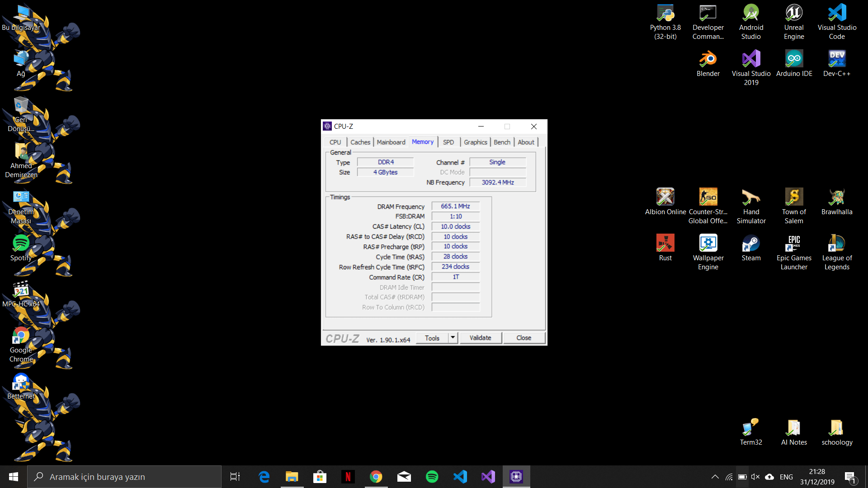Switch to the Mainboard tab
Screen dimensions: 868x488
(x=391, y=142)
